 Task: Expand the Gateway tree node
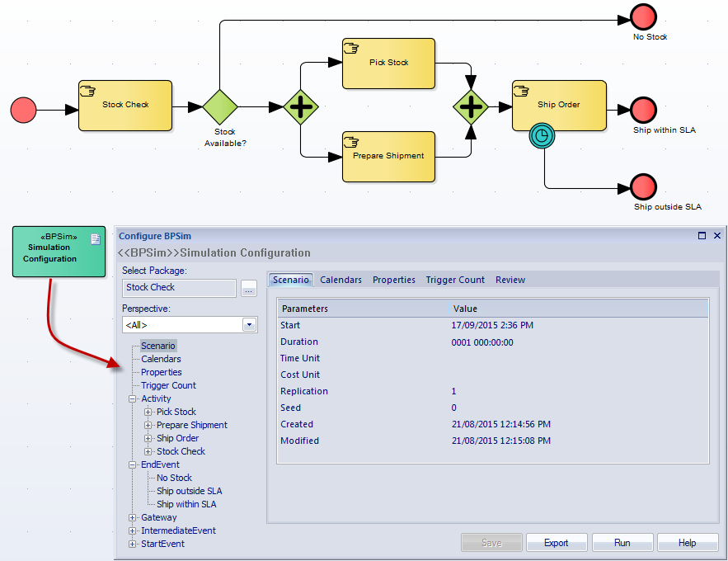point(133,517)
